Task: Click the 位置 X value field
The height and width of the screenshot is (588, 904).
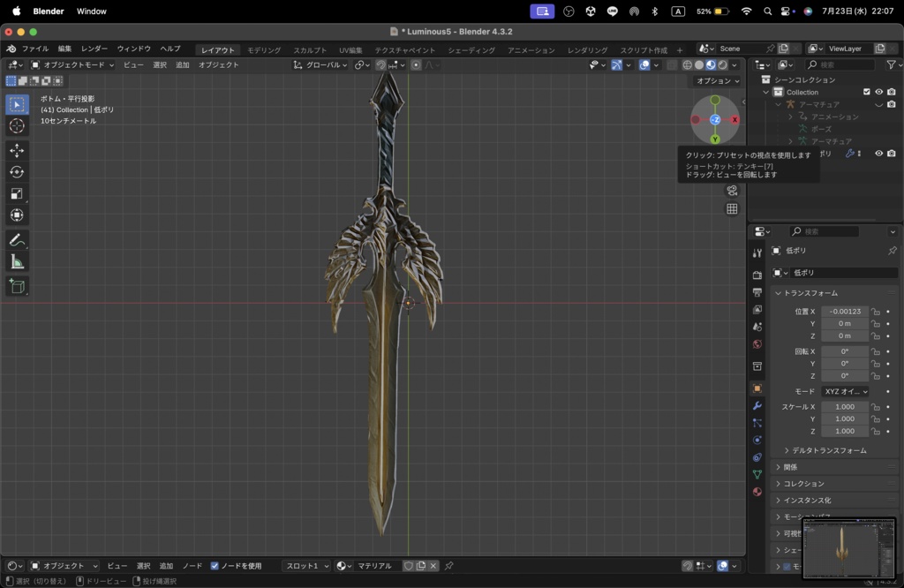Action: (844, 311)
